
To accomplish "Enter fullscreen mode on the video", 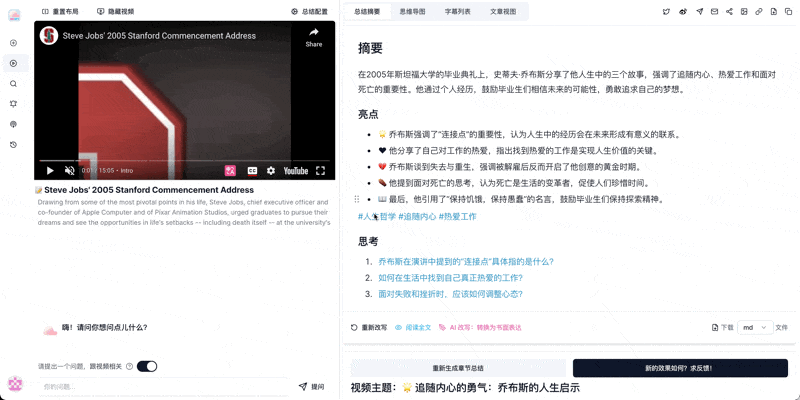I will (x=320, y=171).
